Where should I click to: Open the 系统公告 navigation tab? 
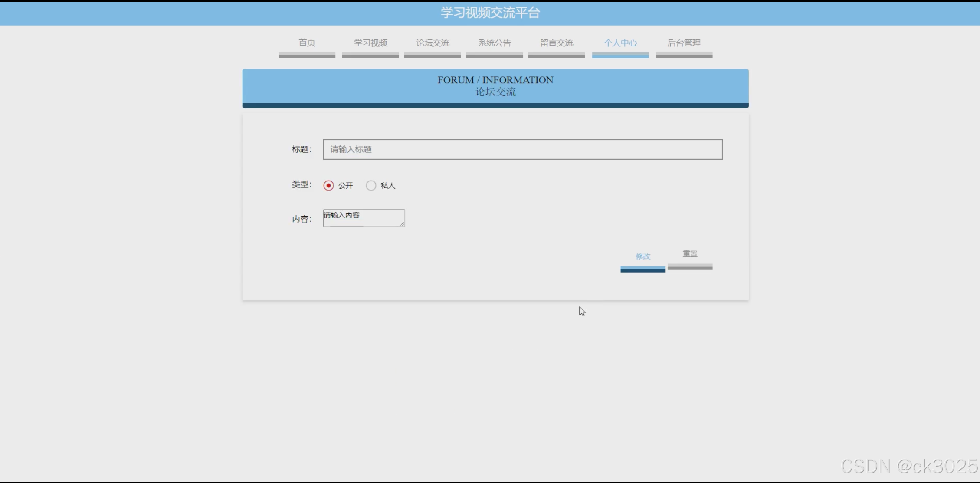pyautogui.click(x=494, y=43)
